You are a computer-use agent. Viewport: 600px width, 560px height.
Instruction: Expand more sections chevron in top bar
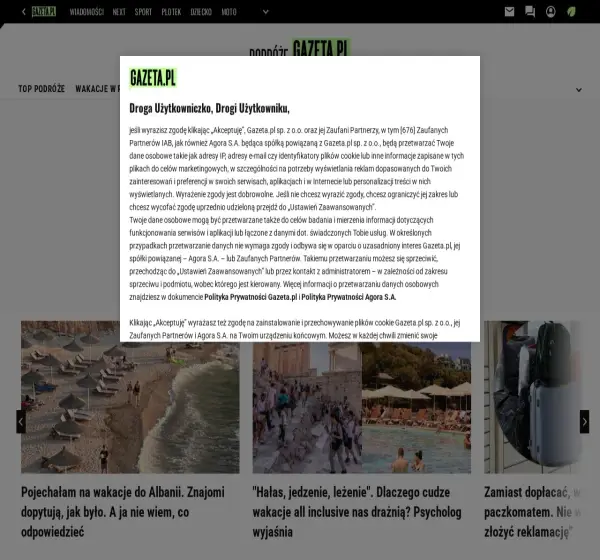(266, 12)
